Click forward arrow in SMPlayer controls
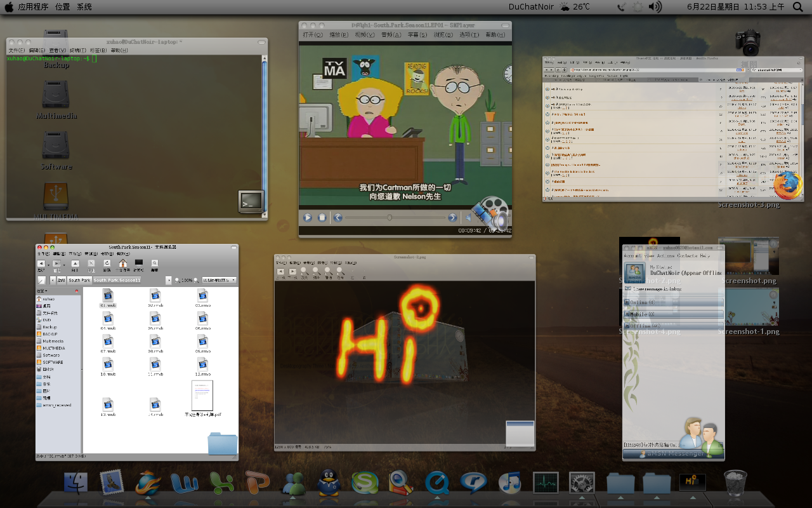Screen dimensions: 812x508 tap(452, 217)
